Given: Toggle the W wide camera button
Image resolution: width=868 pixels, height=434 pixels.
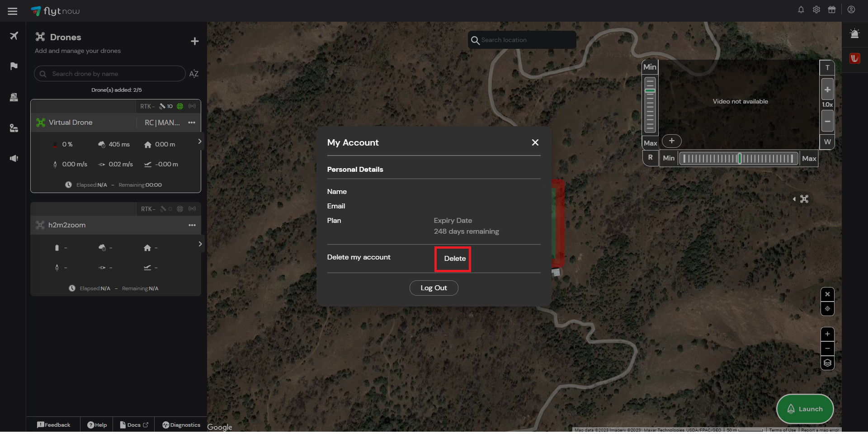Looking at the screenshot, I should point(827,142).
